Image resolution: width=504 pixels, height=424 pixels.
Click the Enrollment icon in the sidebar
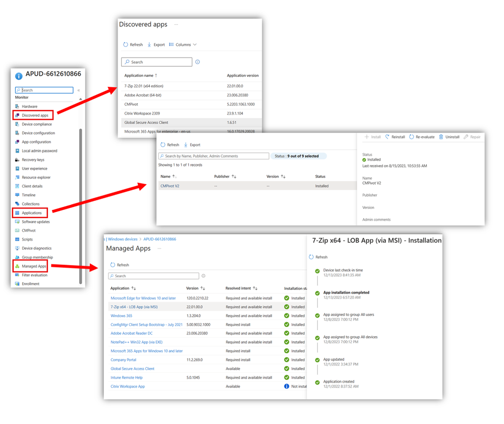[17, 284]
